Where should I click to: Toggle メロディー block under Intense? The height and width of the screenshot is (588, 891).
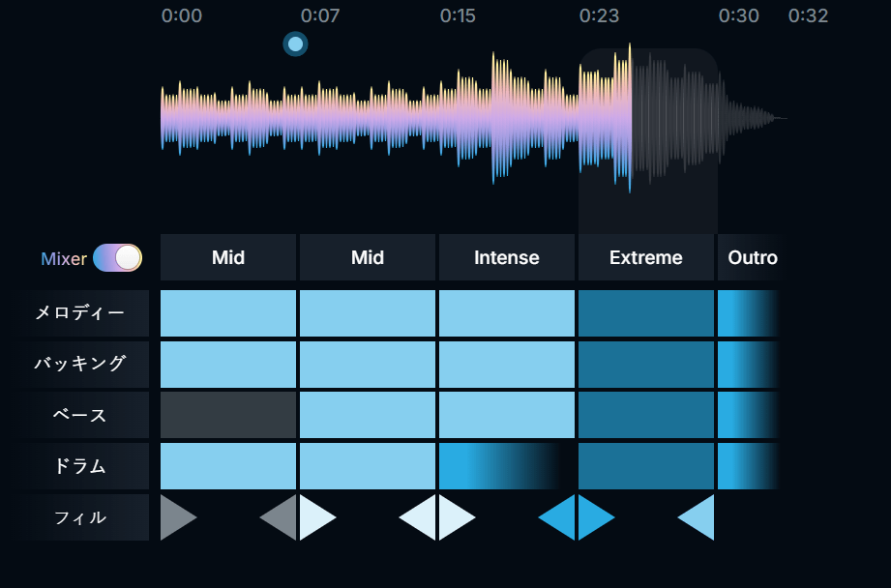coord(507,313)
